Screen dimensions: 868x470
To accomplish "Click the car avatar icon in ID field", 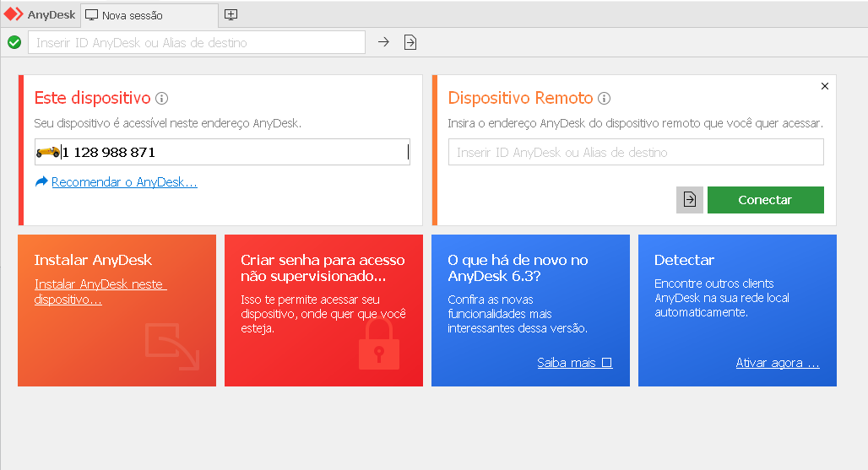I will [47, 152].
